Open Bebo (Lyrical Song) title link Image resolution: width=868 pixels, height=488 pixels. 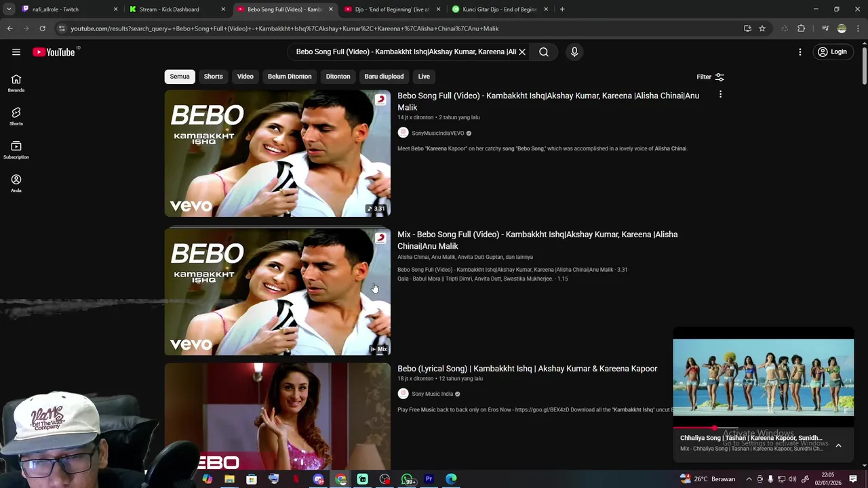click(527, 369)
